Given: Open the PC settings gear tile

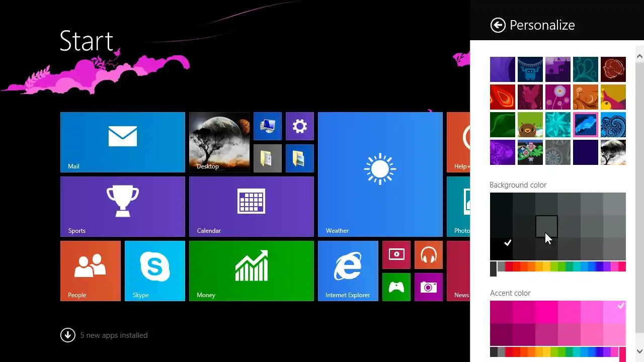Looking at the screenshot, I should point(300,126).
